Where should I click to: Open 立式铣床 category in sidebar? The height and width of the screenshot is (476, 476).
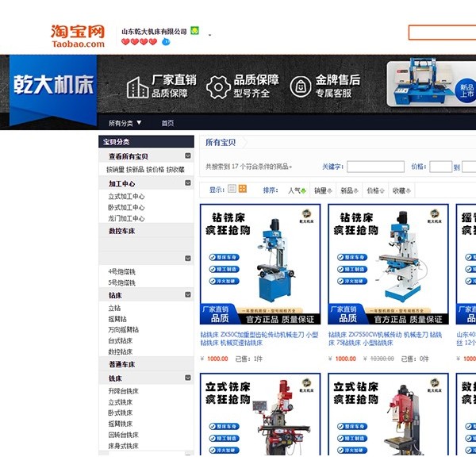[121, 402]
